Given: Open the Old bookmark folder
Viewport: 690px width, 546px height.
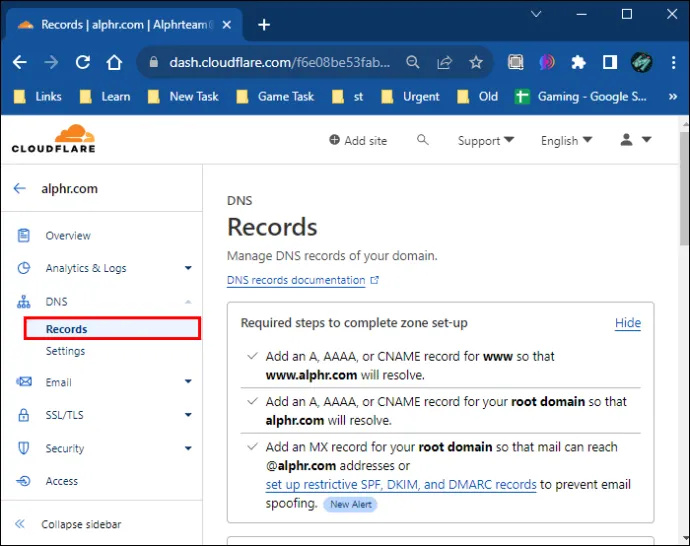Looking at the screenshot, I should click(478, 96).
